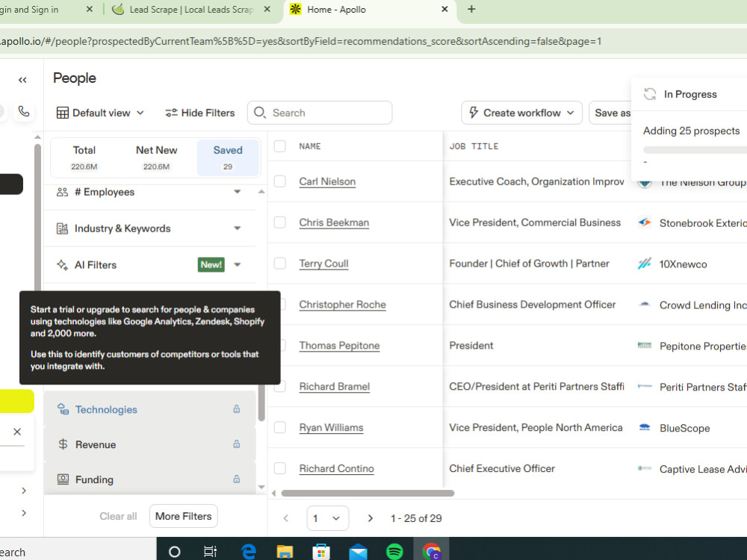
Task: Click the # Employees people icon
Action: tap(63, 192)
